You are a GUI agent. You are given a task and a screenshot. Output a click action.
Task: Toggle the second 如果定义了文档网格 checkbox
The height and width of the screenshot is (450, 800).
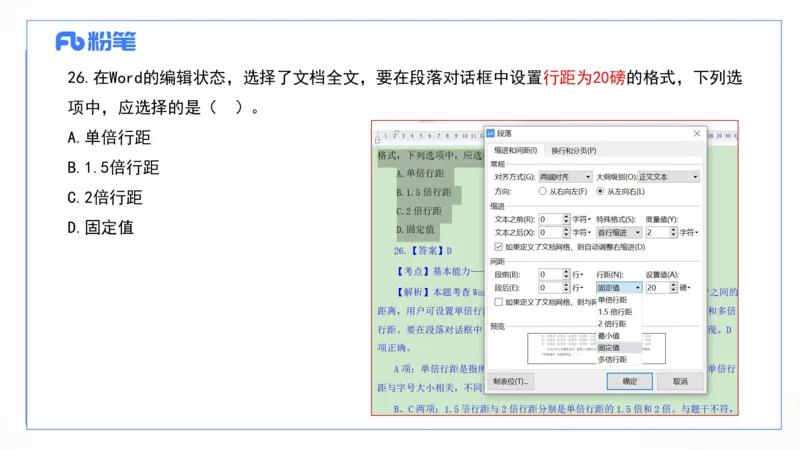pyautogui.click(x=498, y=302)
